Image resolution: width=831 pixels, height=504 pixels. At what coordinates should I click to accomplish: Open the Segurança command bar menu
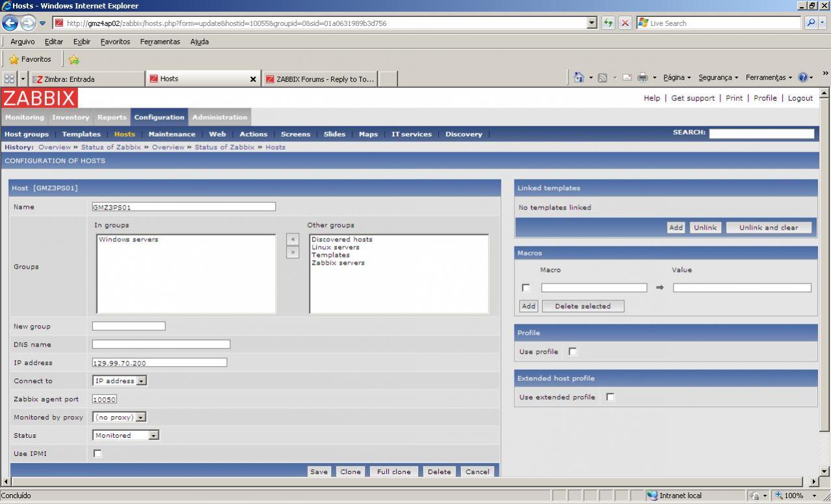coord(719,77)
